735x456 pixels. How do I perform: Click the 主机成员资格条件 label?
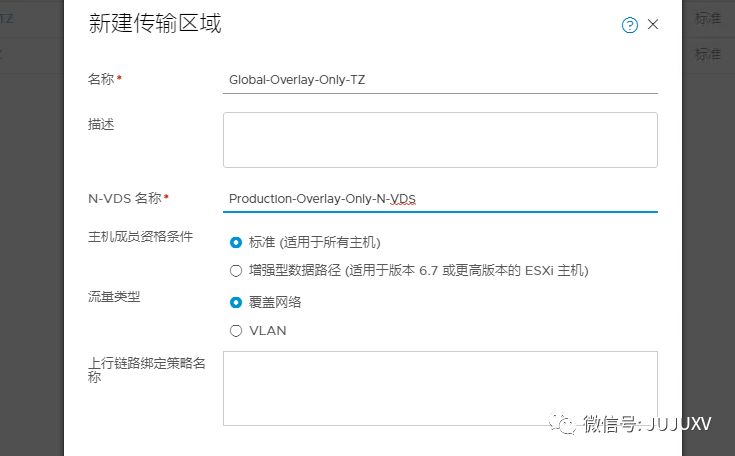tap(140, 237)
